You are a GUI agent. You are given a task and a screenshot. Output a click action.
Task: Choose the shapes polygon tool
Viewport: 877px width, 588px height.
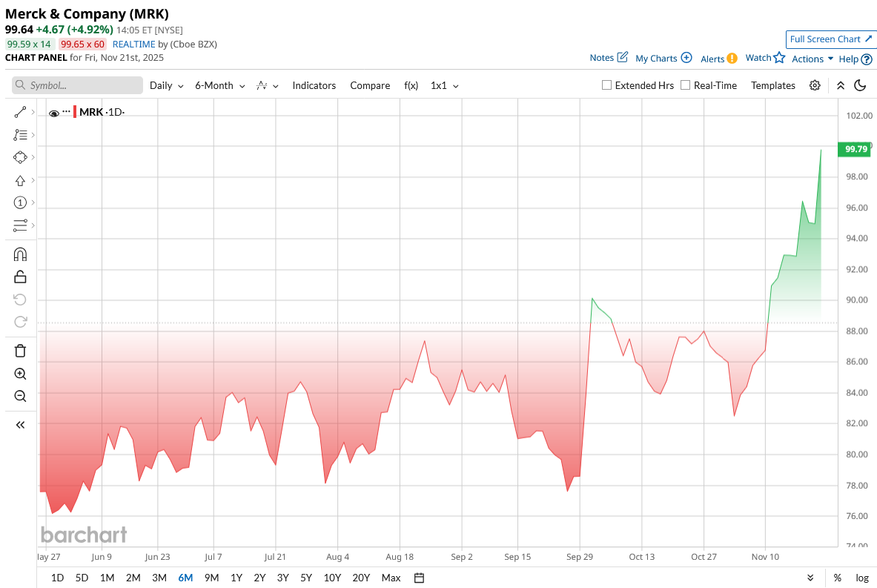pos(20,157)
